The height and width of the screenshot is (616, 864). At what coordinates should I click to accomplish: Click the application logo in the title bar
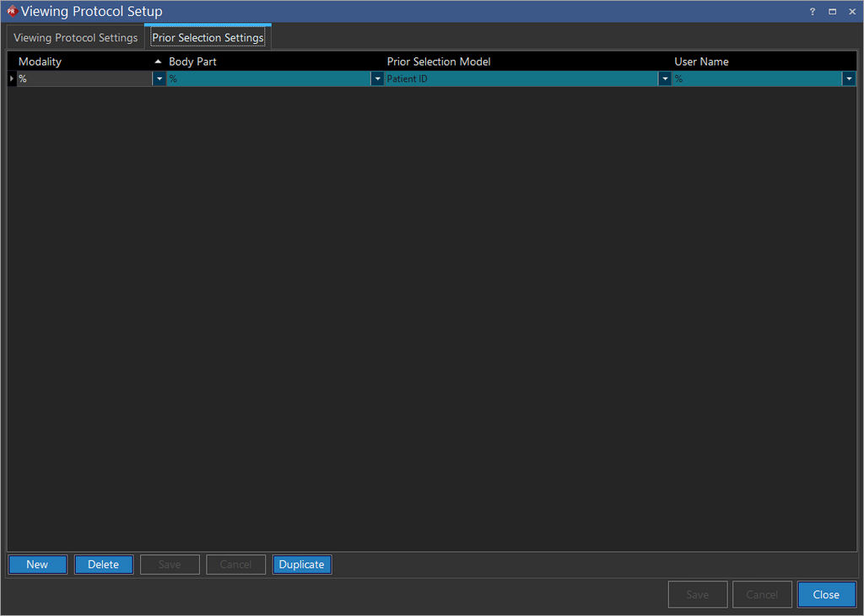pyautogui.click(x=12, y=12)
